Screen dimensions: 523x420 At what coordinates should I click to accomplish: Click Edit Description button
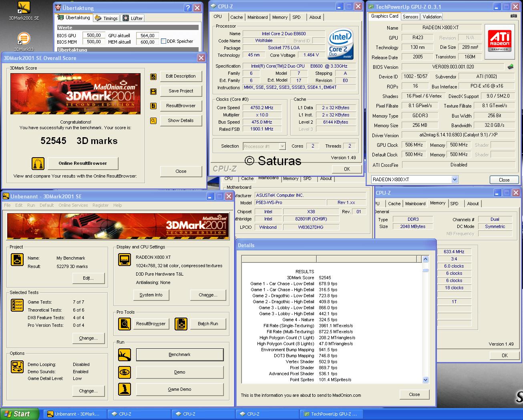181,76
